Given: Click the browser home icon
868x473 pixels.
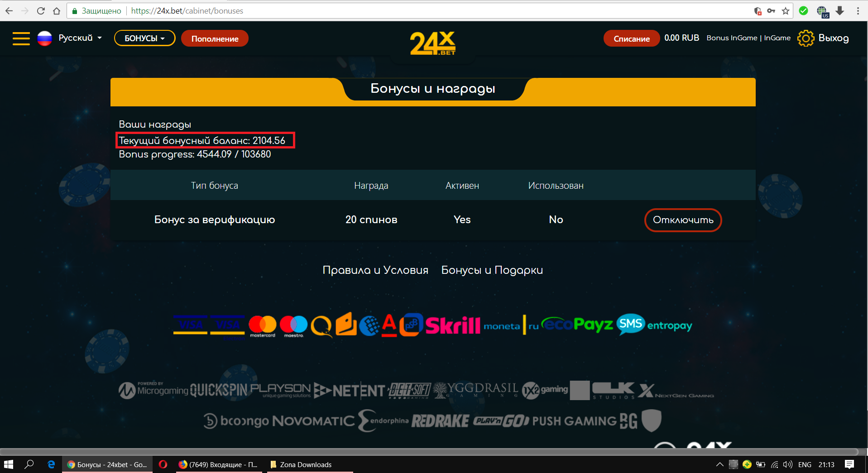Looking at the screenshot, I should tap(57, 11).
